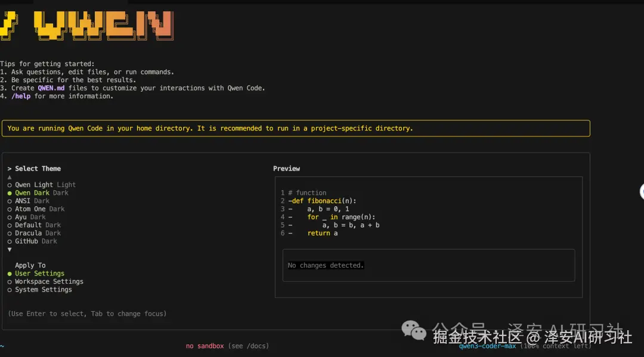Choose the ANSI Dark theme
This screenshot has width=644, height=357.
[29, 201]
